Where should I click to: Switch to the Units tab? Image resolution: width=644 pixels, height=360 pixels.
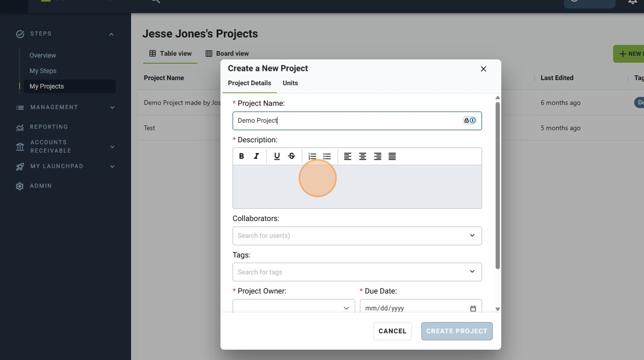coord(290,83)
